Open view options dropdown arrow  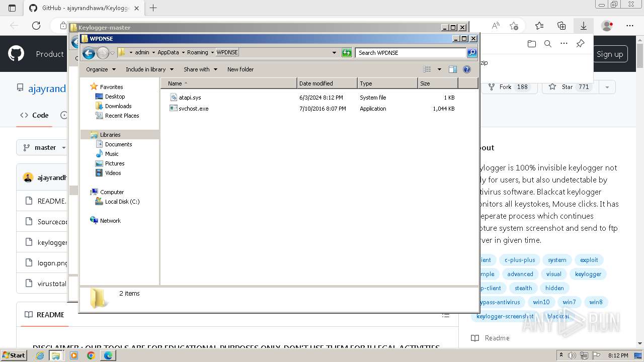pyautogui.click(x=439, y=69)
